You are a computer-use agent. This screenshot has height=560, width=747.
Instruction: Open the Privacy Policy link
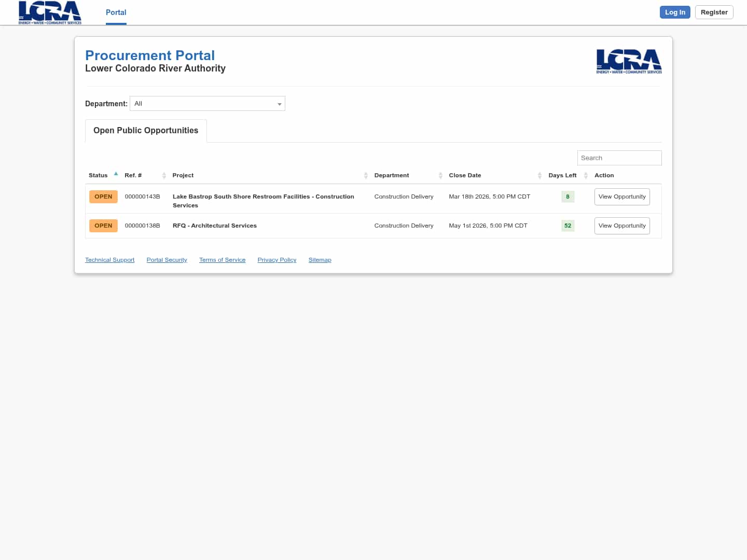coord(276,259)
